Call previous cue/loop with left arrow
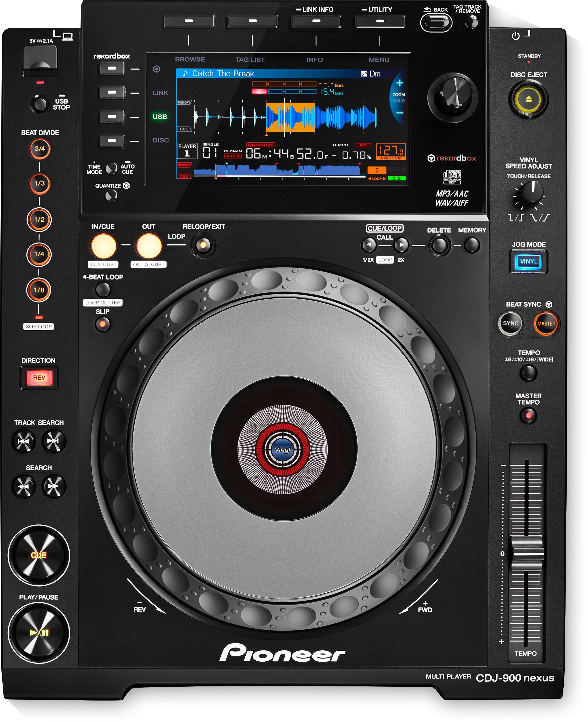This screenshot has height=722, width=588. (369, 245)
